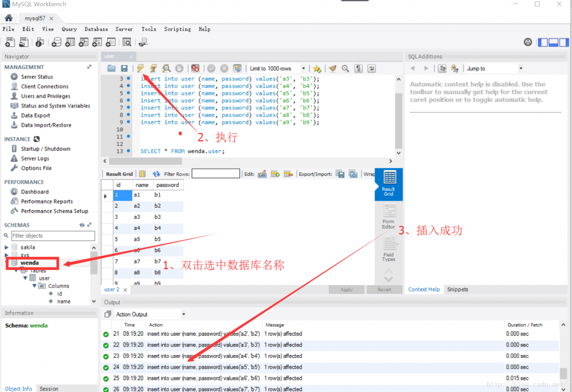Open the Export recordset icon in result toolbar
The width and height of the screenshot is (572, 392).
tap(340, 173)
